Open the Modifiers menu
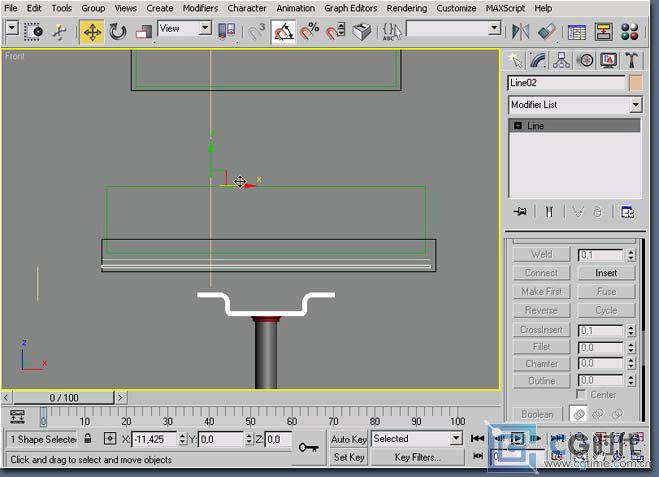This screenshot has width=659, height=477. pyautogui.click(x=200, y=8)
